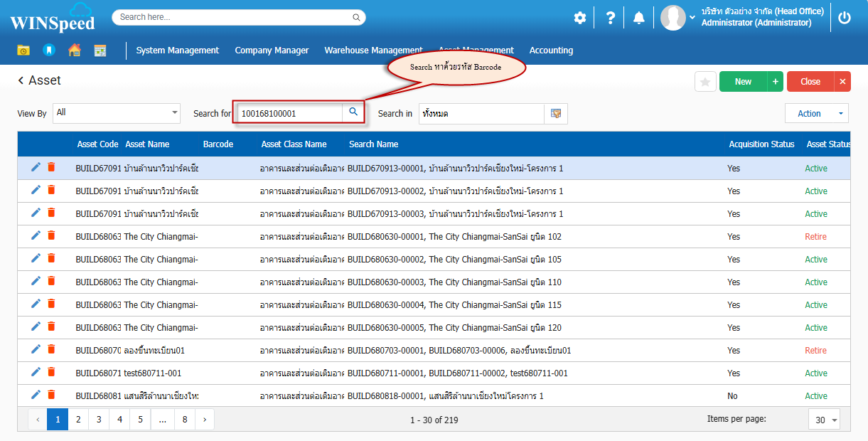This screenshot has height=441, width=868.
Task: Toggle the favorite star button
Action: pyautogui.click(x=705, y=82)
